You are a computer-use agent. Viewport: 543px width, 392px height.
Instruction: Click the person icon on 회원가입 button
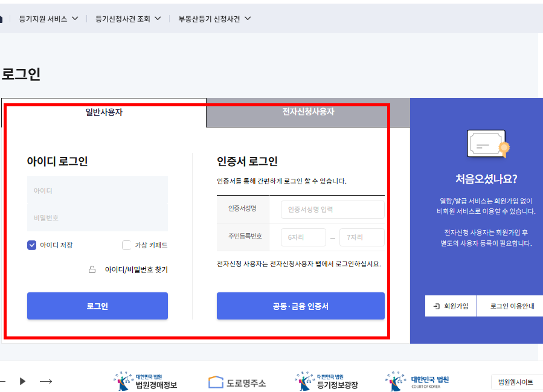[x=436, y=306]
